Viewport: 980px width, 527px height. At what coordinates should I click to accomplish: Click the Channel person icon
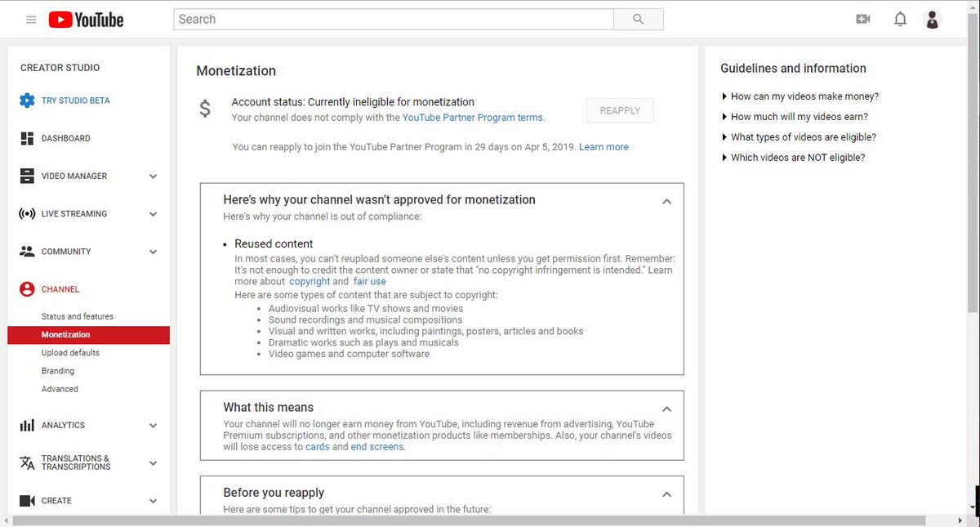pos(27,289)
